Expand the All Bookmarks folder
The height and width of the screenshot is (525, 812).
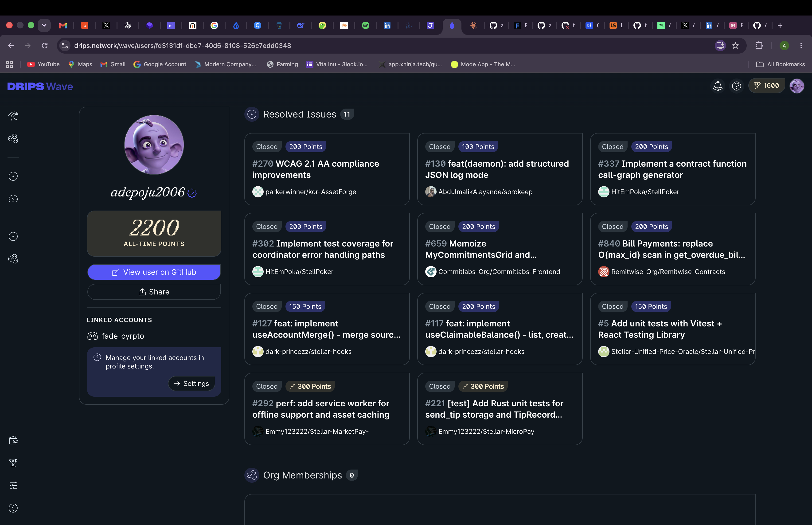pos(780,64)
